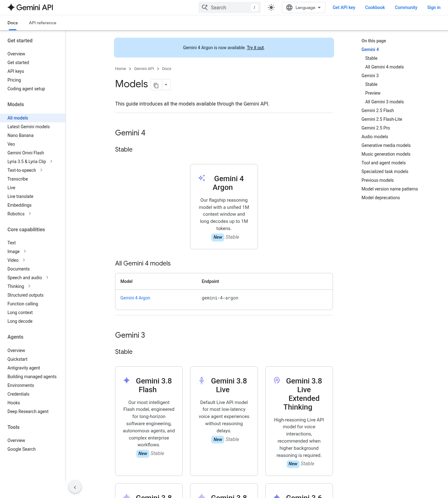The height and width of the screenshot is (498, 448).
Task: Open Gemini 4 Argon link in table
Action: click(135, 298)
